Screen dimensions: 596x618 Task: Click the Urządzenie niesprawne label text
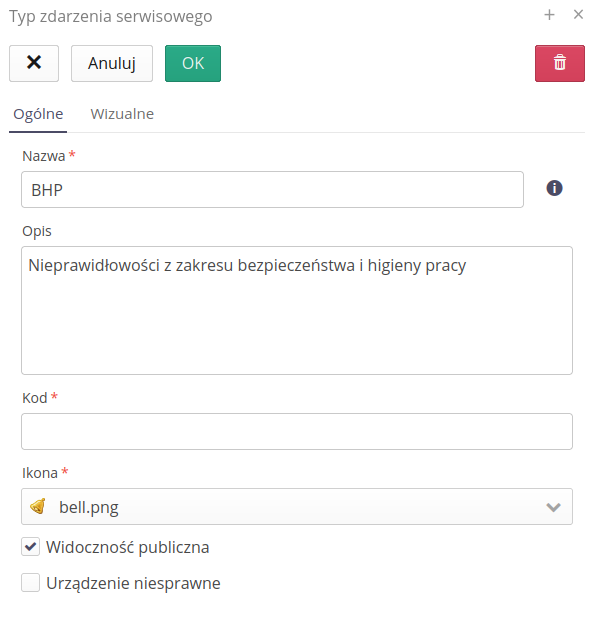click(x=133, y=583)
